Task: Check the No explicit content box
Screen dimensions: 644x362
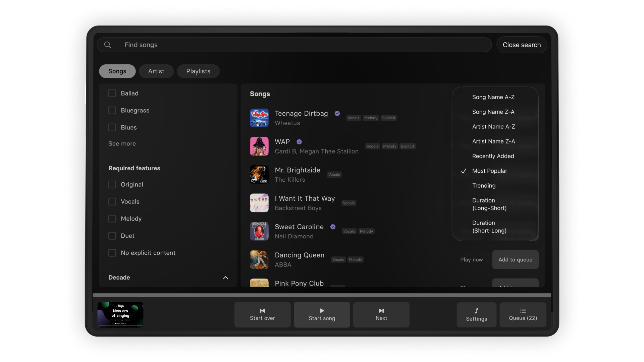Action: point(112,253)
